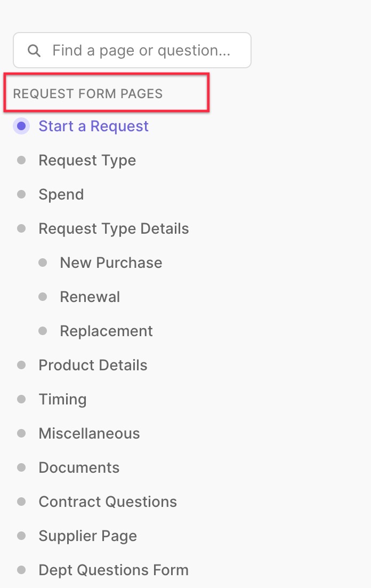Open the Contract Questions page
The height and width of the screenshot is (588, 371).
108,502
